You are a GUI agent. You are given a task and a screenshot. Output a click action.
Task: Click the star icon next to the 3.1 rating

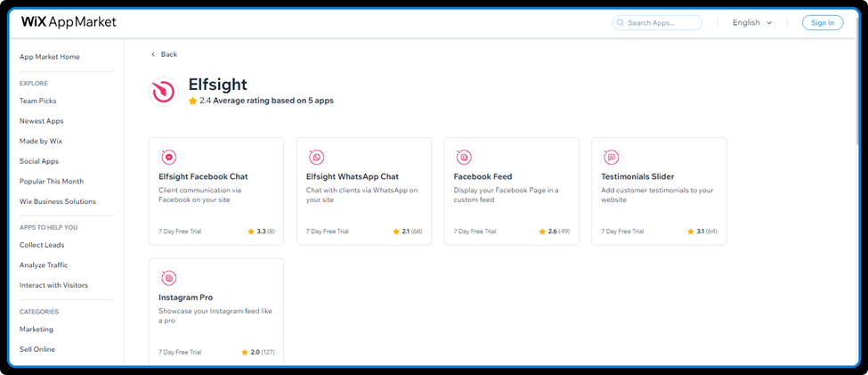pyautogui.click(x=691, y=232)
